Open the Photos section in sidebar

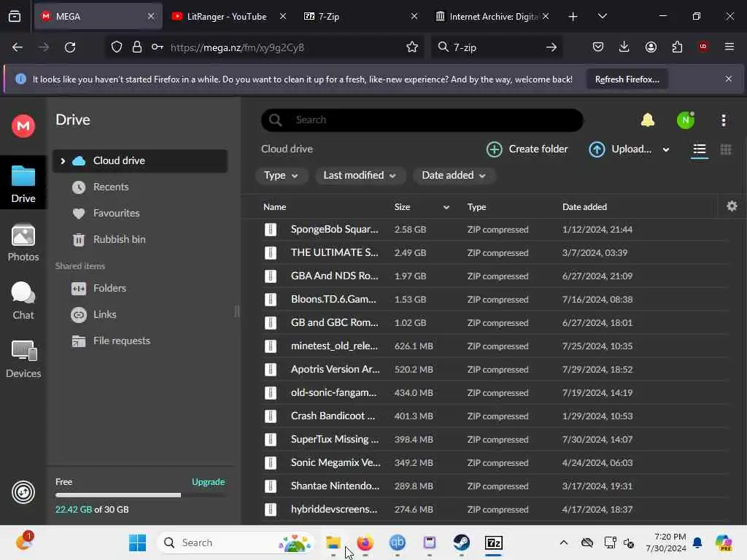(23, 243)
